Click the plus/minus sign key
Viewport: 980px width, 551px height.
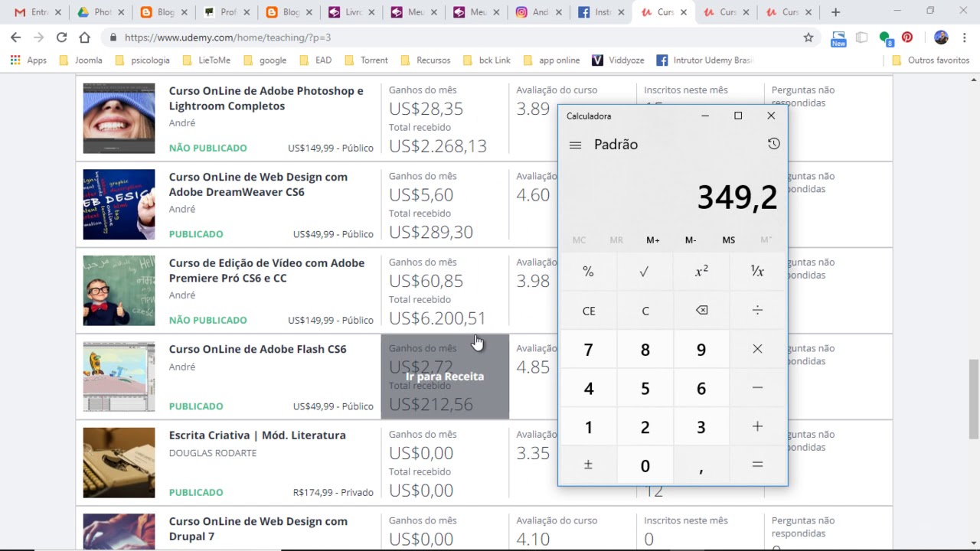(588, 465)
